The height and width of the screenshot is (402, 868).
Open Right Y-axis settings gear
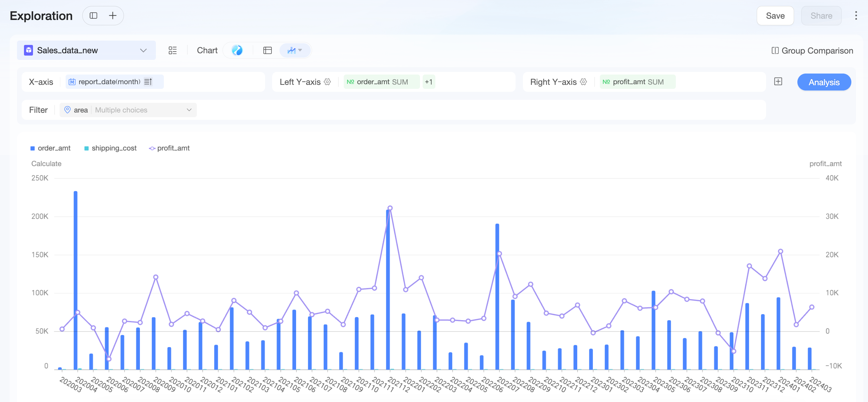[584, 82]
